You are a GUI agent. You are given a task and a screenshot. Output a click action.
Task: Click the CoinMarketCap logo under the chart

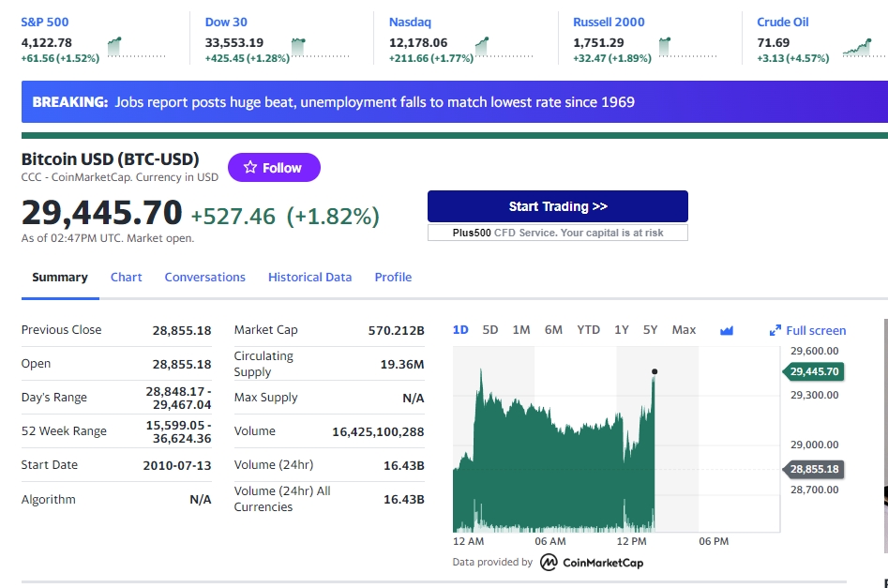[591, 562]
